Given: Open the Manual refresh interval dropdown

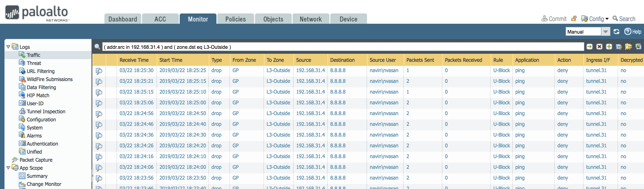Looking at the screenshot, I should pos(605,32).
